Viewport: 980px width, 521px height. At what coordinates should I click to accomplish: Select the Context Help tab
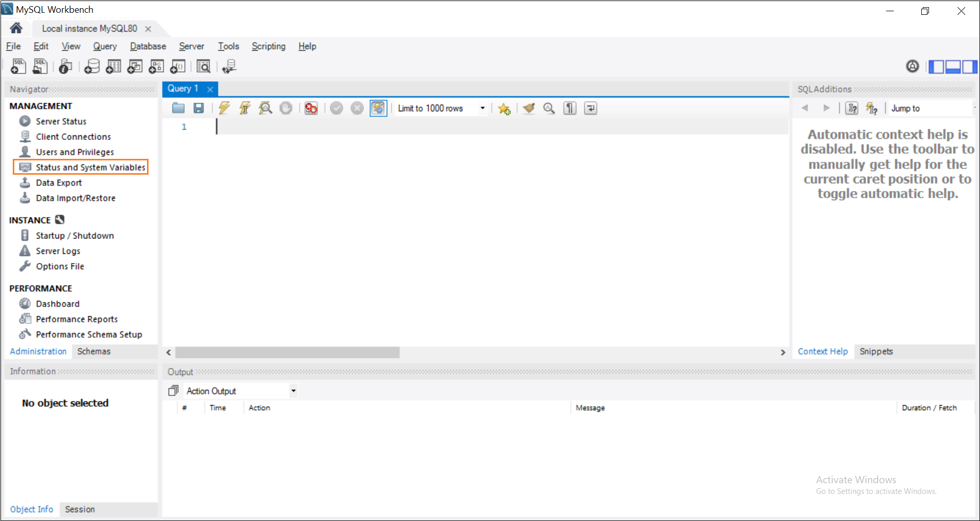coord(823,351)
